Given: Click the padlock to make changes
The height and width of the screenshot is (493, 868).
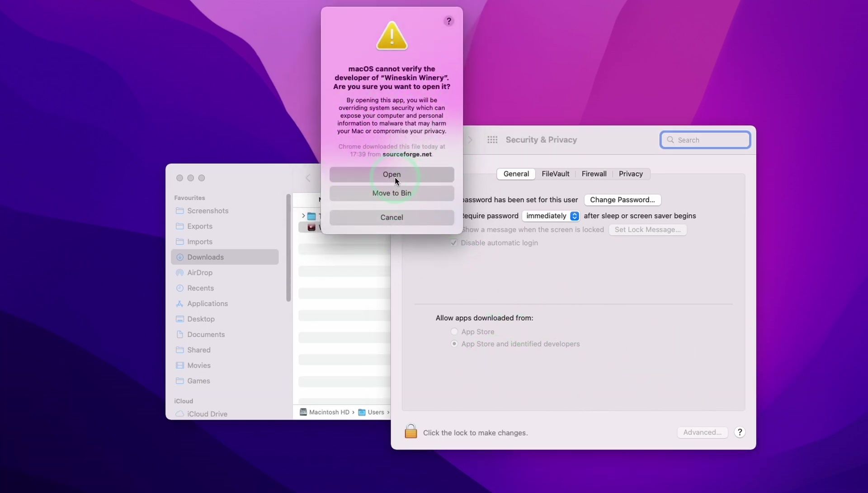Looking at the screenshot, I should pos(410,431).
